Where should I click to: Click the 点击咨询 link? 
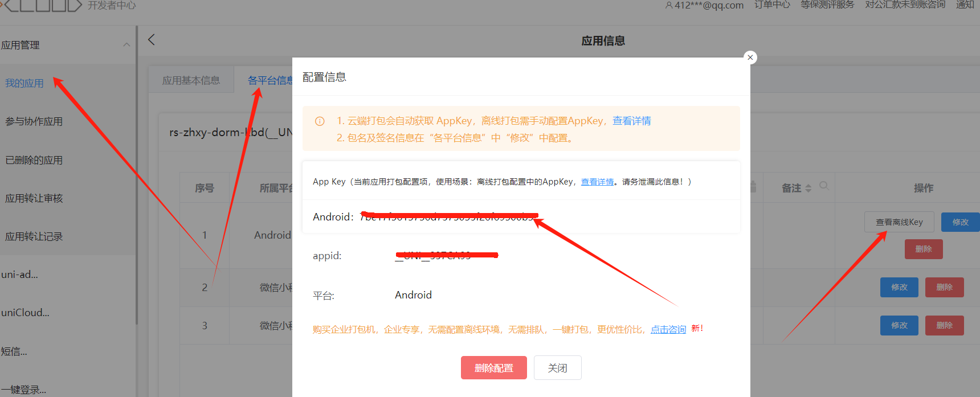tap(668, 329)
